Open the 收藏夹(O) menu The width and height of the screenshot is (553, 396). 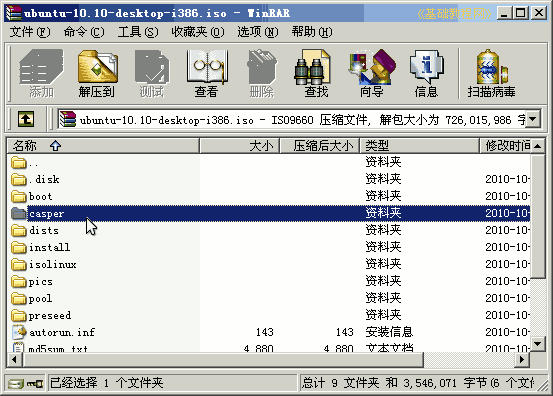(x=198, y=32)
